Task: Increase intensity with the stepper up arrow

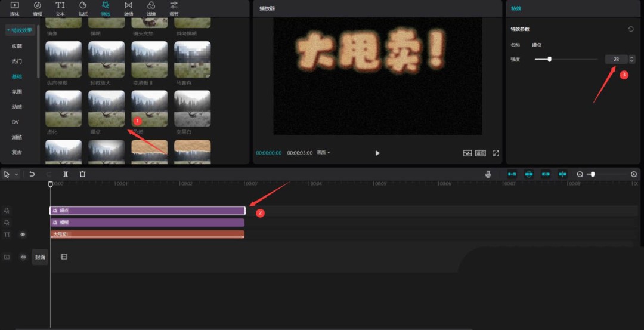Action: pos(631,57)
